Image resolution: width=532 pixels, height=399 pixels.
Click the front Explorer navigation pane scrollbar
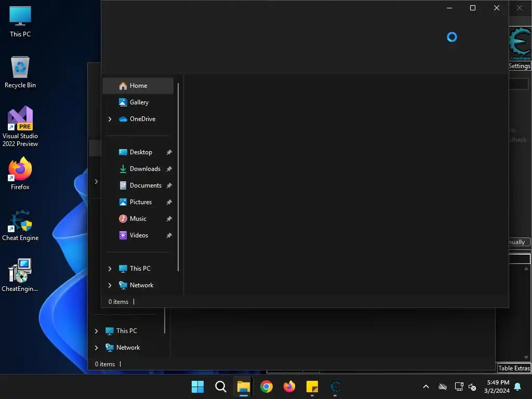pyautogui.click(x=178, y=177)
